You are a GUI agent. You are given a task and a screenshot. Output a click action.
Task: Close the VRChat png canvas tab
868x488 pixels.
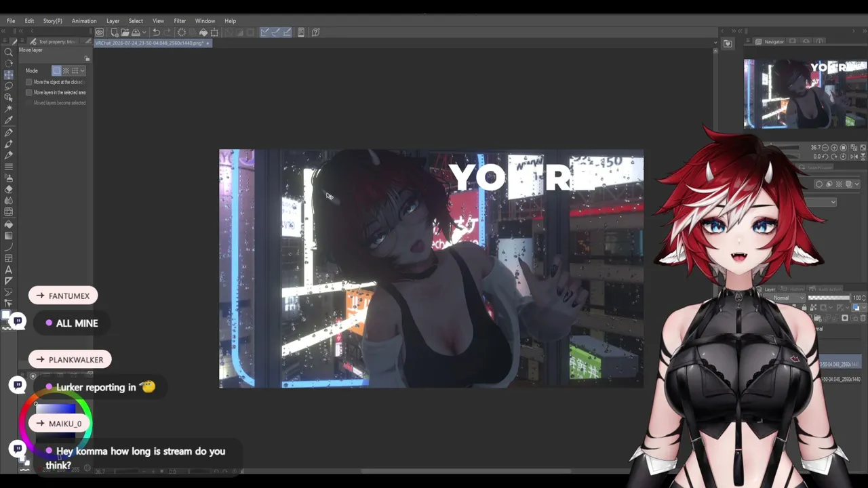click(208, 43)
